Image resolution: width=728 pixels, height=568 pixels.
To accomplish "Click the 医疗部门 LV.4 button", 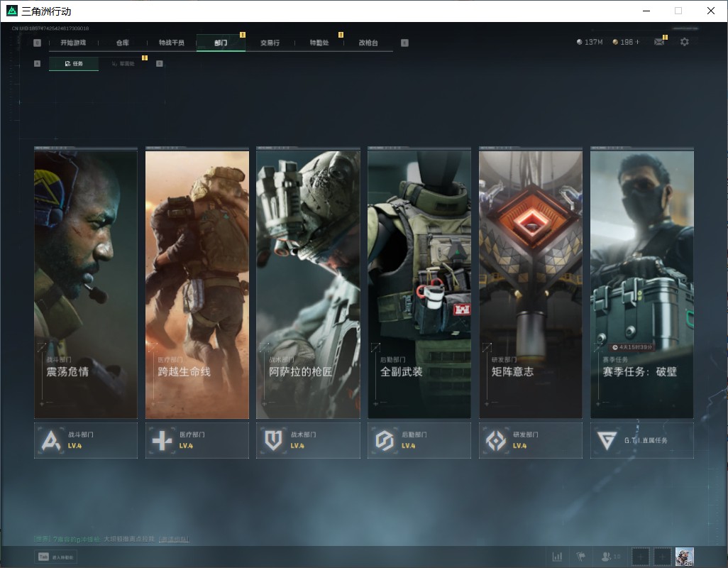I will pos(197,440).
